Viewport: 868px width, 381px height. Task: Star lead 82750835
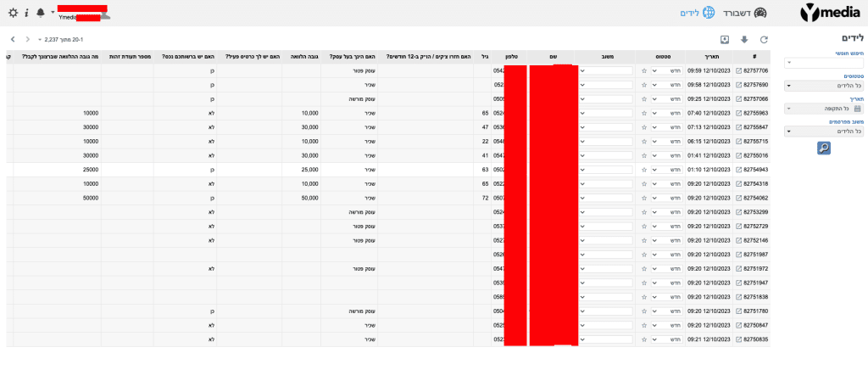pyautogui.click(x=644, y=339)
